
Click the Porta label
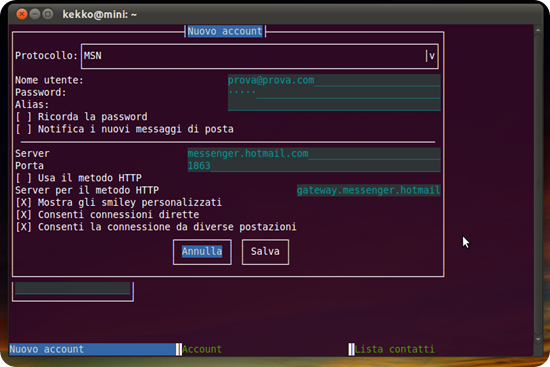point(29,166)
